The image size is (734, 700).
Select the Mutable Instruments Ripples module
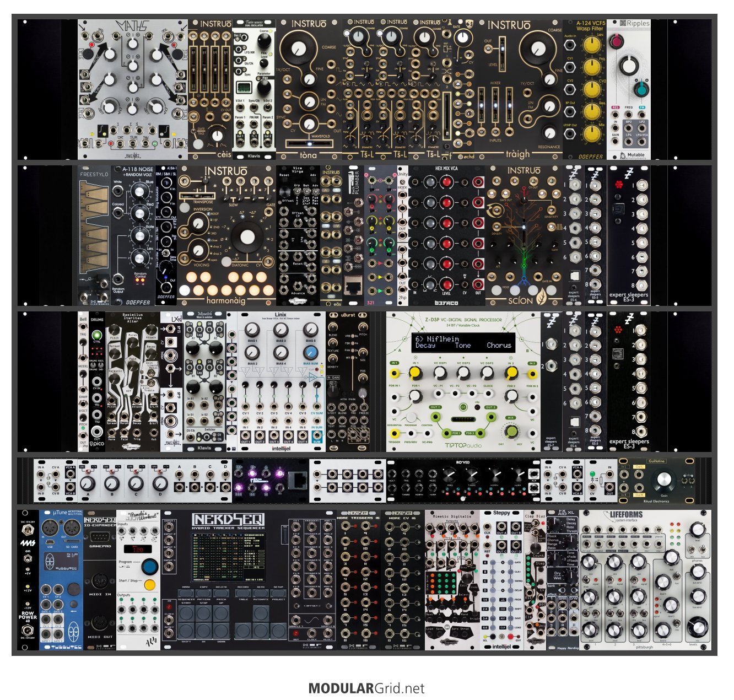point(629,89)
